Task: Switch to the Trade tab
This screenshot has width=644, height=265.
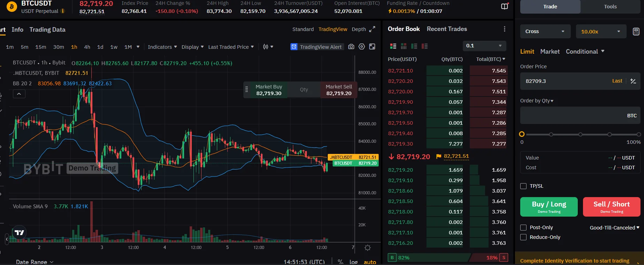Action: [550, 7]
